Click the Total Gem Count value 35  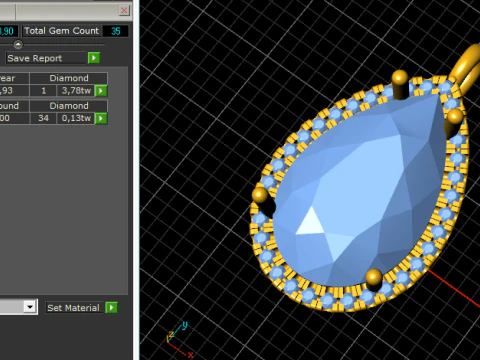[116, 31]
